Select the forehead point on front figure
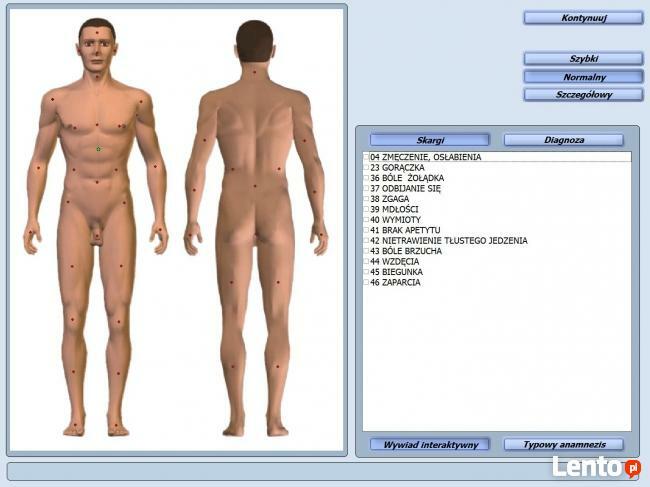This screenshot has width=650, height=487. pos(97,32)
